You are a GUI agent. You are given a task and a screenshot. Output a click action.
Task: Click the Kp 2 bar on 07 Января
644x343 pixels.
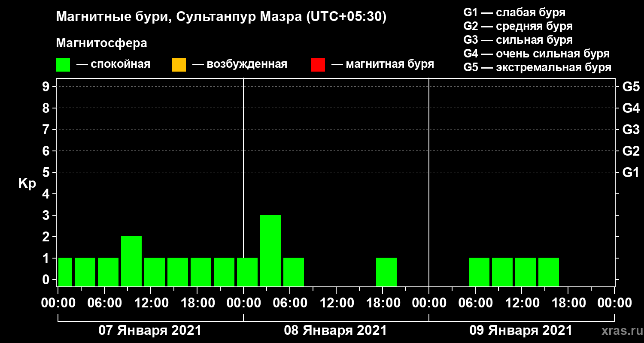click(131, 261)
